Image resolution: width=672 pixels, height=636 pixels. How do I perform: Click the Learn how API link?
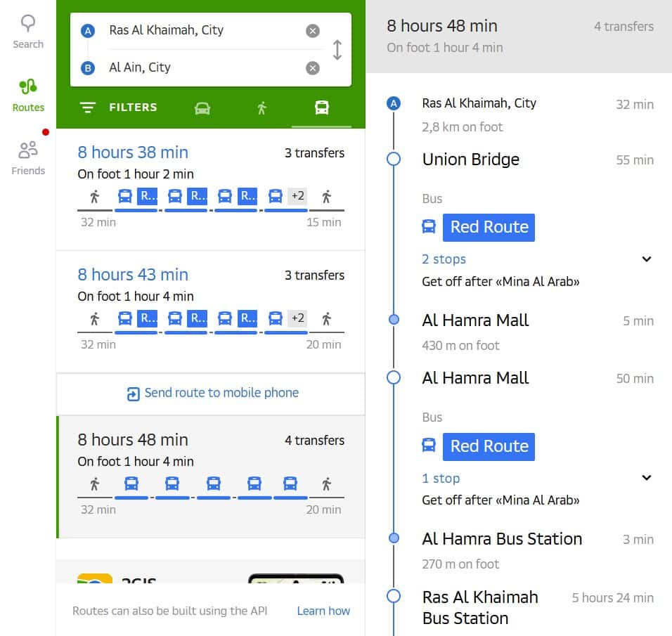323,611
